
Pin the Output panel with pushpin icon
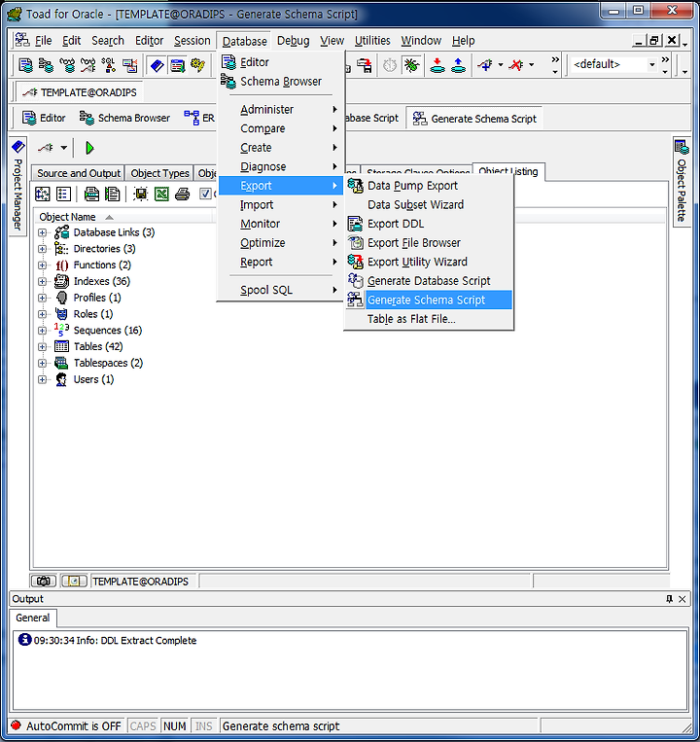(669, 599)
